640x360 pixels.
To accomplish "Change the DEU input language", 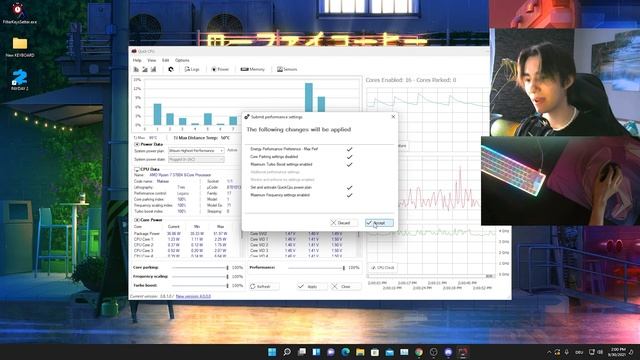I will pos(579,352).
